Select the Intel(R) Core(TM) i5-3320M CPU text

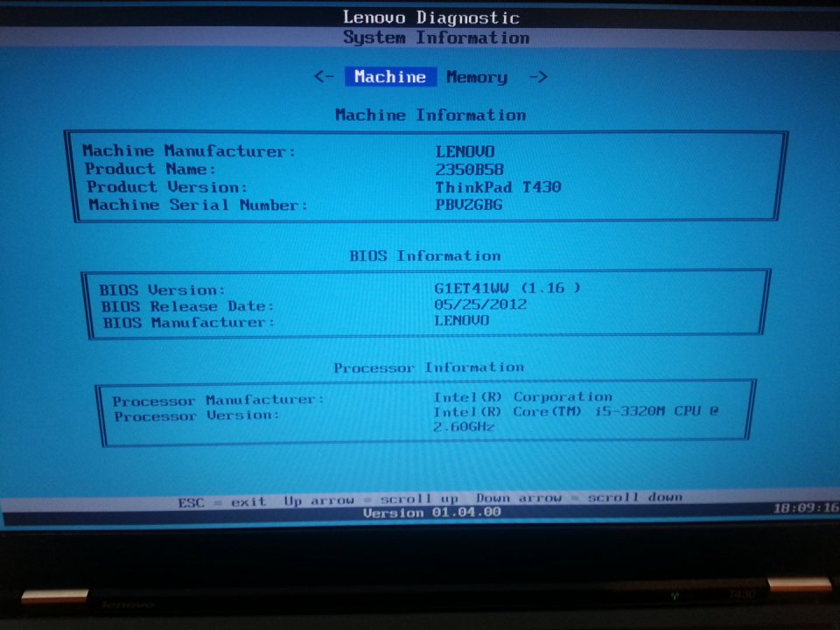coord(567,411)
